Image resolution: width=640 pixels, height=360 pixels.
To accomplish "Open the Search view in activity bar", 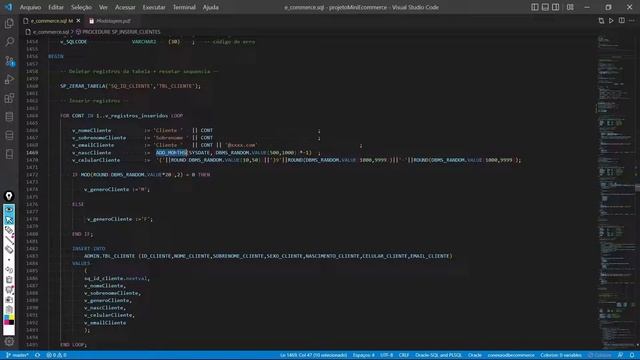I will (x=9, y=42).
